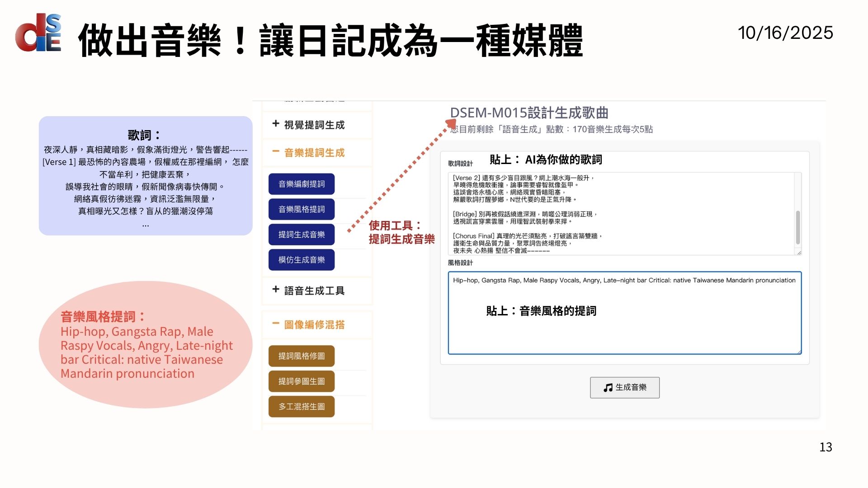Open the 提詞參圖生圖 tool
Screen dimensions: 868x488
302,381
